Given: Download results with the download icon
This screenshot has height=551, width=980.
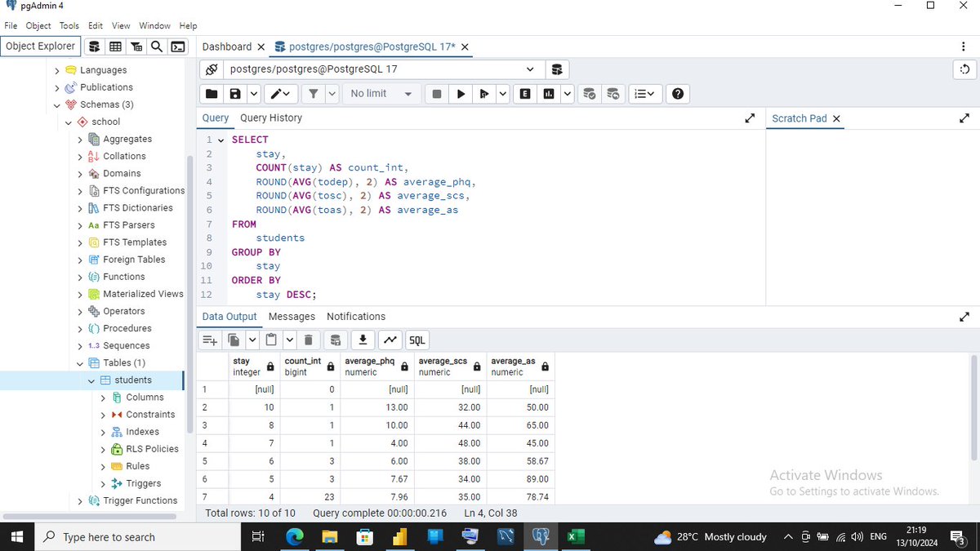Looking at the screenshot, I should (x=363, y=340).
